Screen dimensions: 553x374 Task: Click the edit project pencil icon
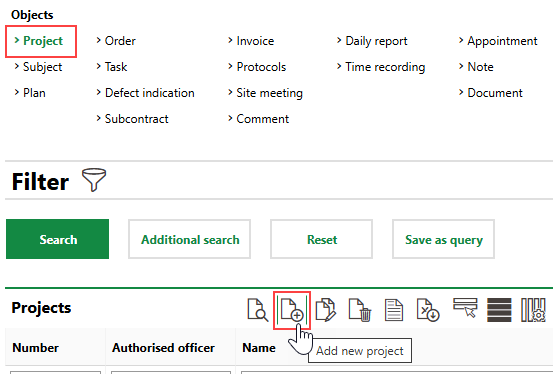(326, 310)
